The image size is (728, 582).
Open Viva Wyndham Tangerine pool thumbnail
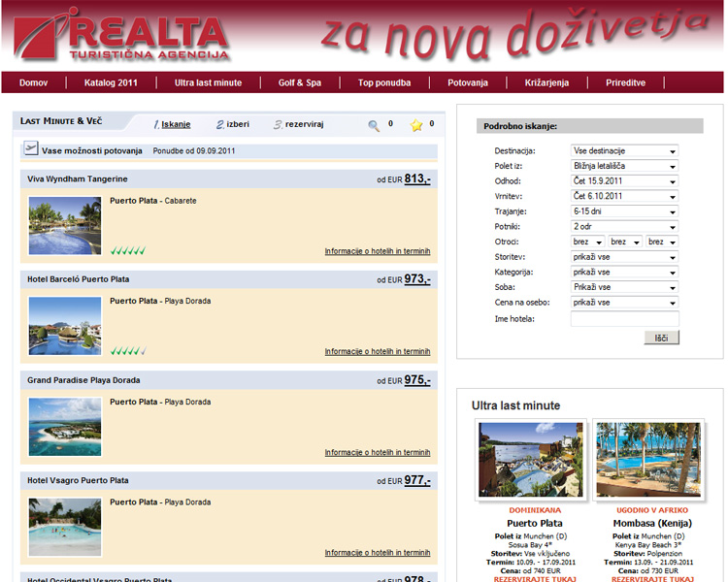[65, 226]
